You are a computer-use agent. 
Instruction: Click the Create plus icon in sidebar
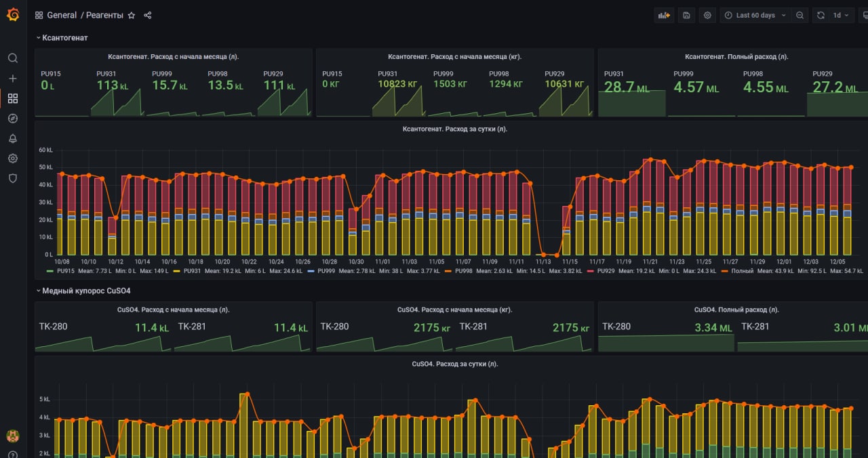click(12, 79)
